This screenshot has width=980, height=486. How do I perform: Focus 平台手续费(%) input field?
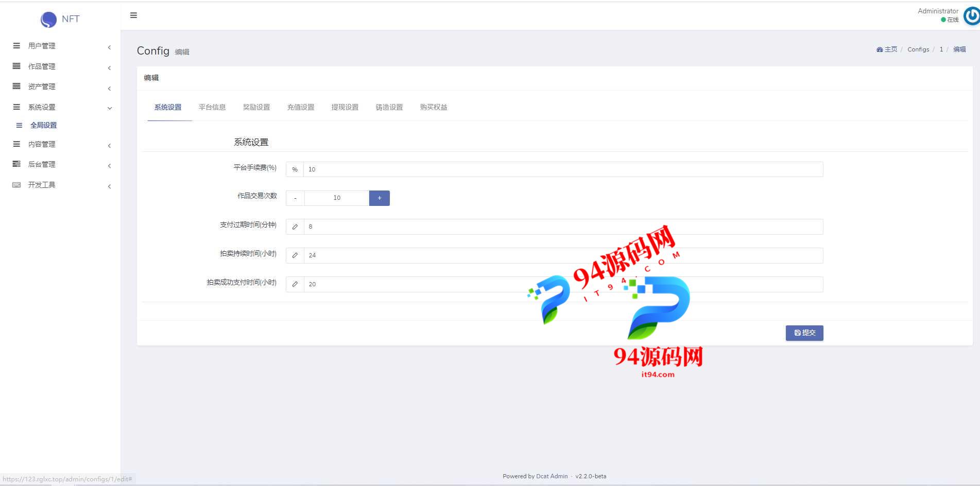click(563, 169)
